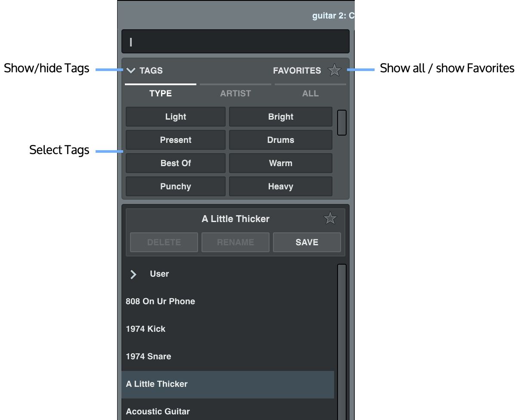Expand the User preset folder
The width and height of the screenshot is (521, 420).
click(133, 274)
